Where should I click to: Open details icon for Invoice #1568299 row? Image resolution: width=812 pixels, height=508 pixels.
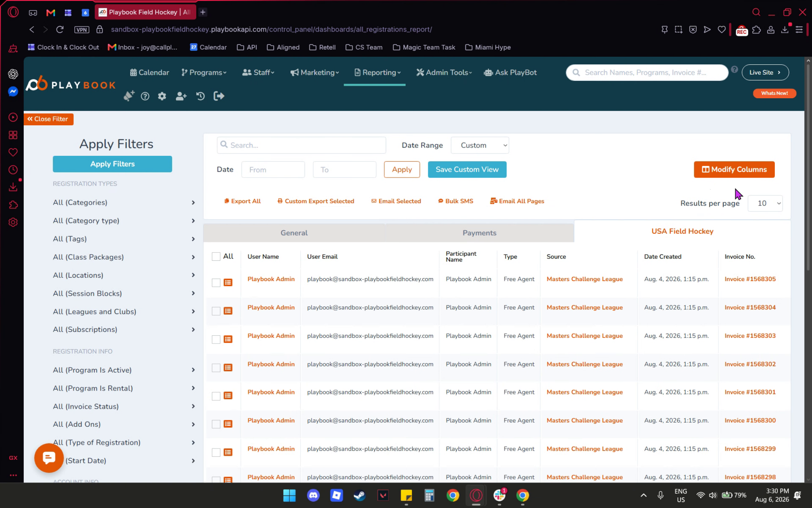pos(228,452)
